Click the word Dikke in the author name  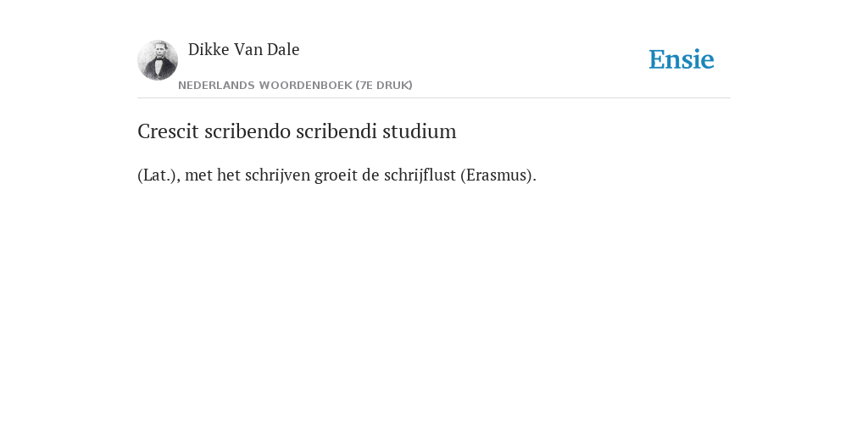pos(209,49)
